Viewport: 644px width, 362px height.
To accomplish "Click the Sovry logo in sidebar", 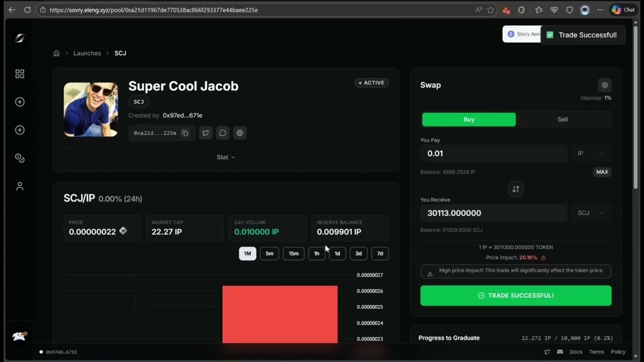I will 20,38.
